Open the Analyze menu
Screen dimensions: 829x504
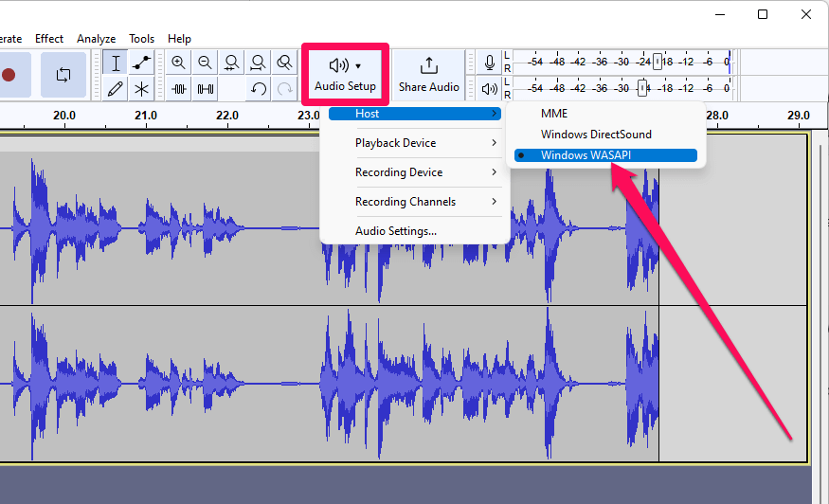point(97,39)
